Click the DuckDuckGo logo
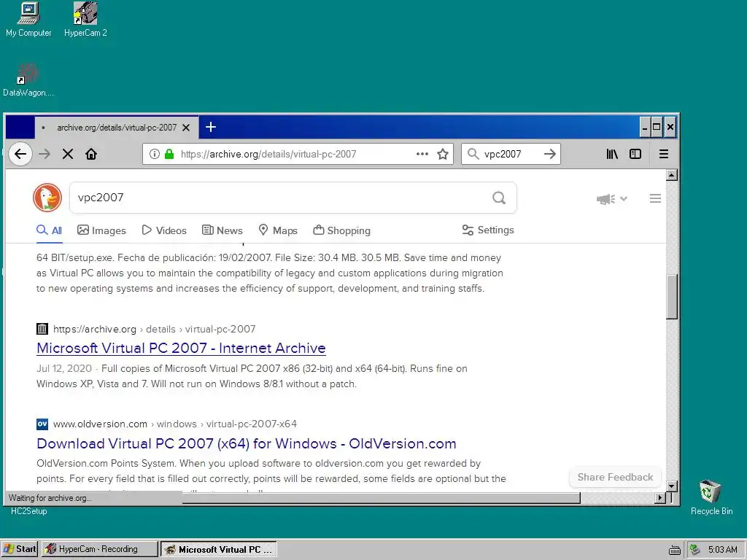This screenshot has height=560, width=747. 47,197
